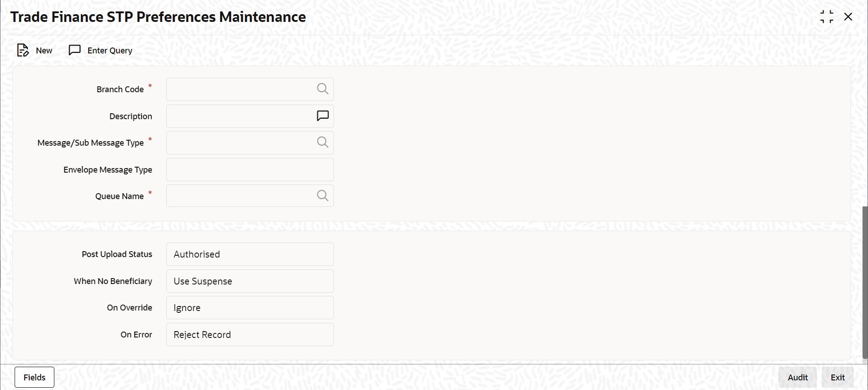This screenshot has height=390, width=868.
Task: Click the Audit button
Action: coord(798,377)
